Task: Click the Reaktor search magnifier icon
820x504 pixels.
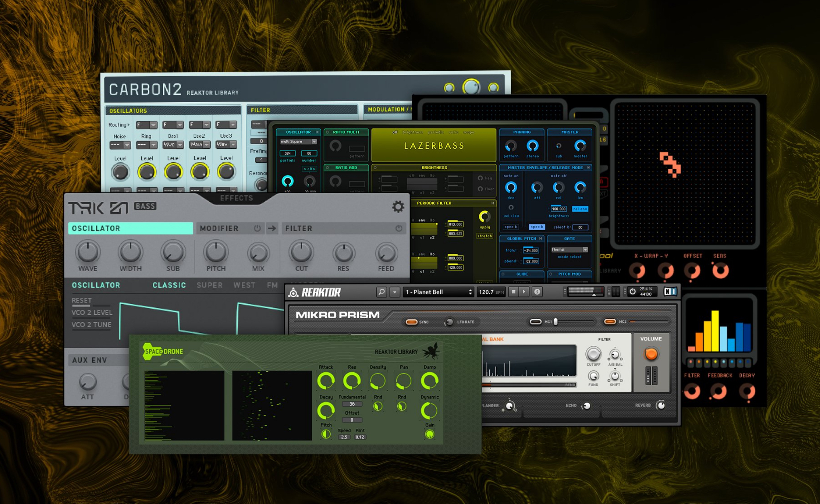Action: pyautogui.click(x=381, y=292)
